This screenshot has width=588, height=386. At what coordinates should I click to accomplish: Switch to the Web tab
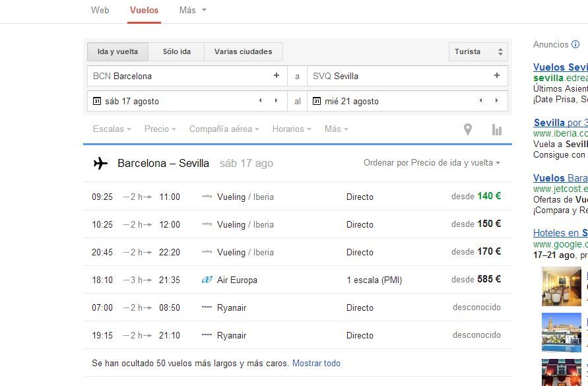click(100, 11)
